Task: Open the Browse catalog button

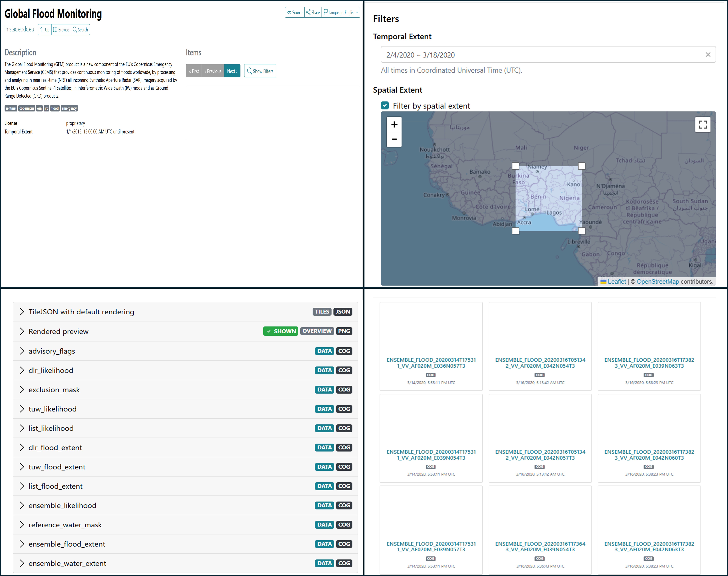Action: 61,30
